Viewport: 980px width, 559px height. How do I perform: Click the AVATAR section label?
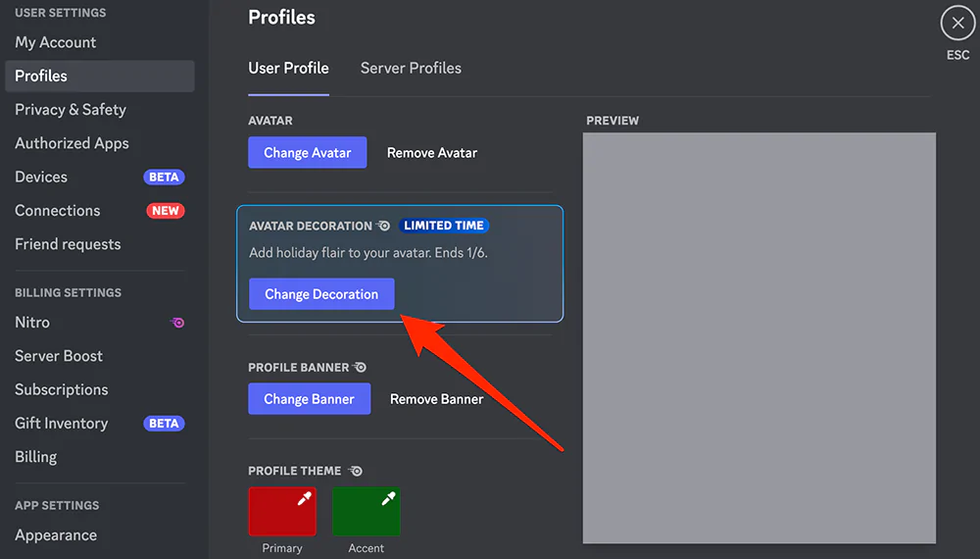pos(270,121)
